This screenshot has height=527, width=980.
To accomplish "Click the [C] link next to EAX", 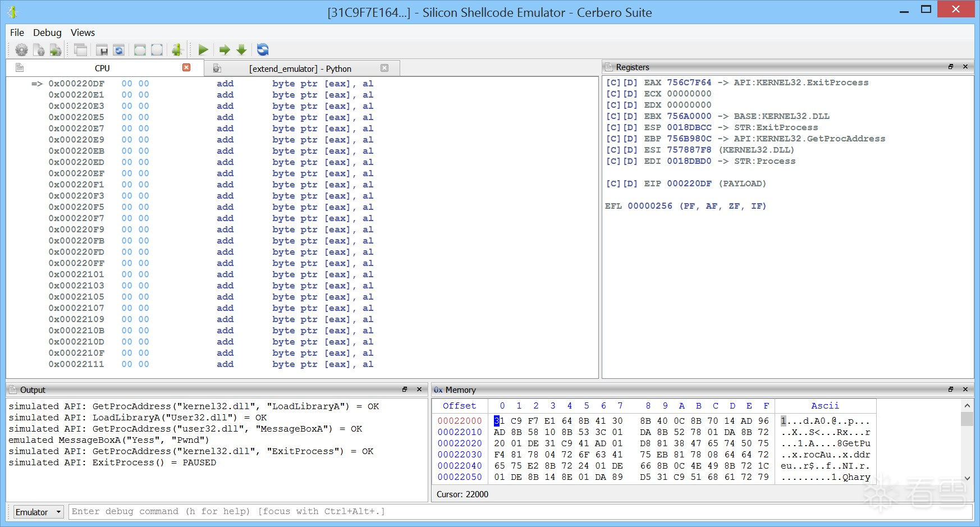I will 613,83.
